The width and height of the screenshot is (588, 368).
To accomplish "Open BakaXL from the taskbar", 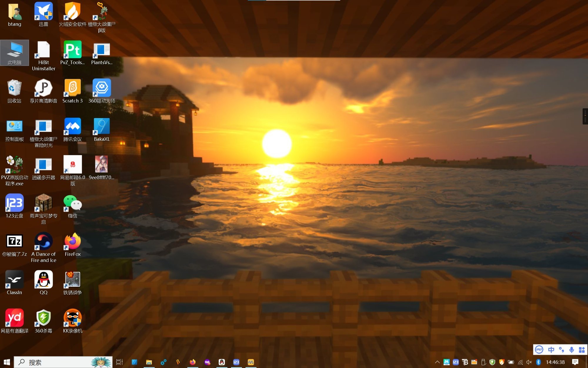I will pos(134,362).
